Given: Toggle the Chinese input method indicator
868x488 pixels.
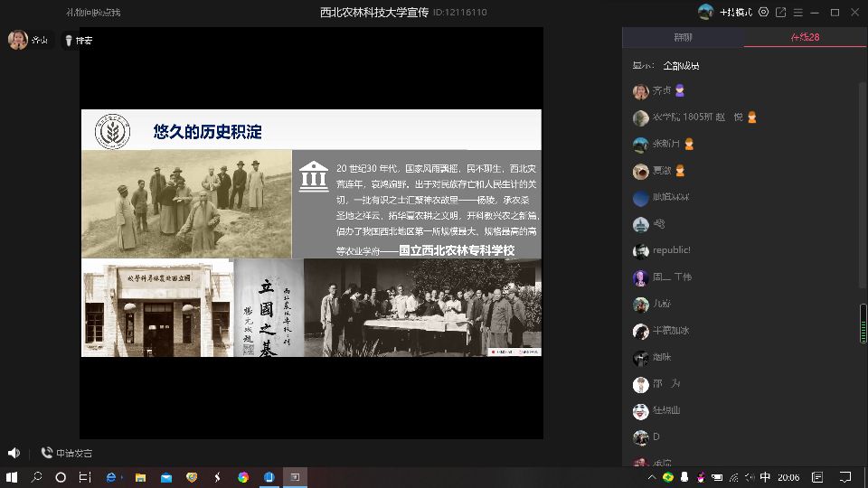Looking at the screenshot, I should pos(765,476).
